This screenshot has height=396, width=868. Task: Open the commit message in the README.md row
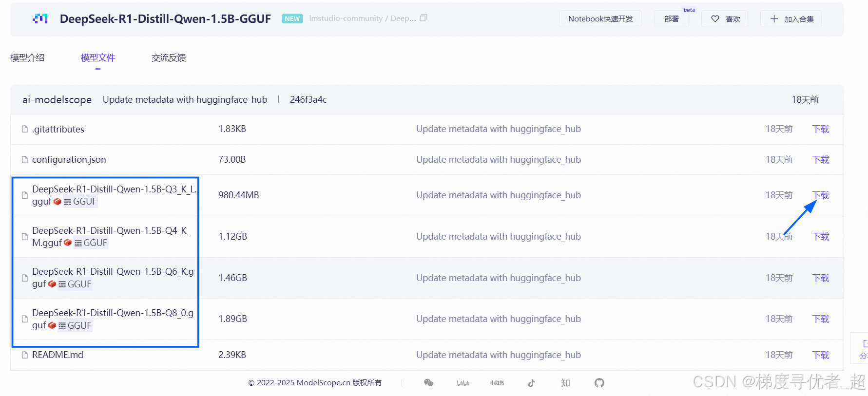click(499, 355)
